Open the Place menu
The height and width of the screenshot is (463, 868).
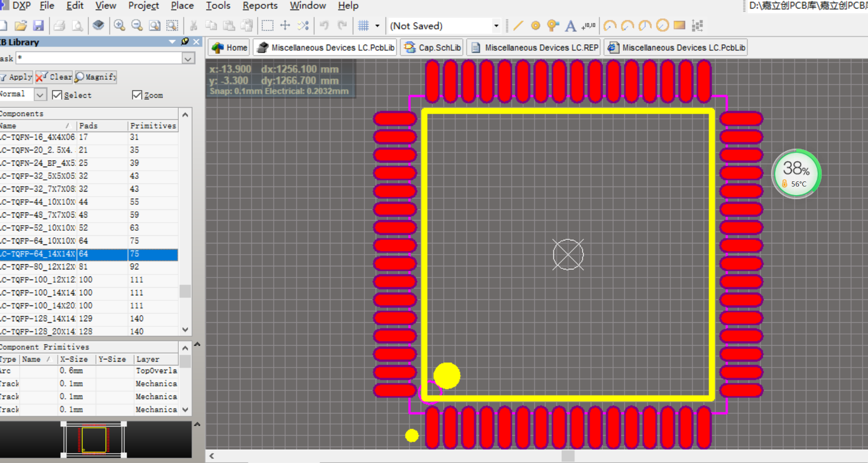(182, 6)
